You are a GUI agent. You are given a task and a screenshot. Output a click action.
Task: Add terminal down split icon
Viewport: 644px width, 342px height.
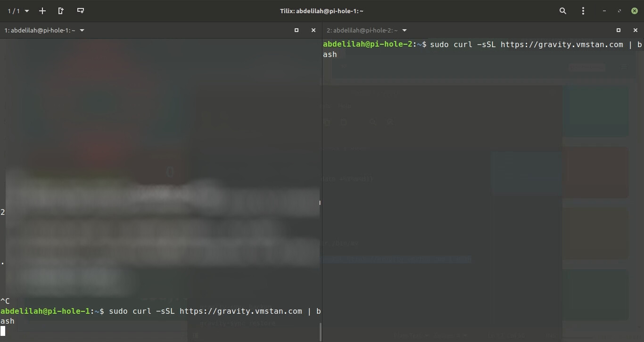coord(81,11)
